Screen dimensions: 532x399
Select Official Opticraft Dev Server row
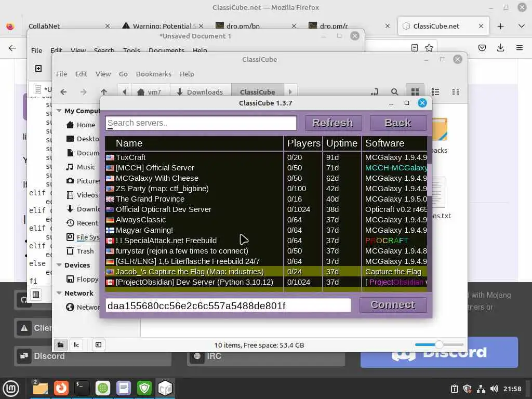[266, 209]
